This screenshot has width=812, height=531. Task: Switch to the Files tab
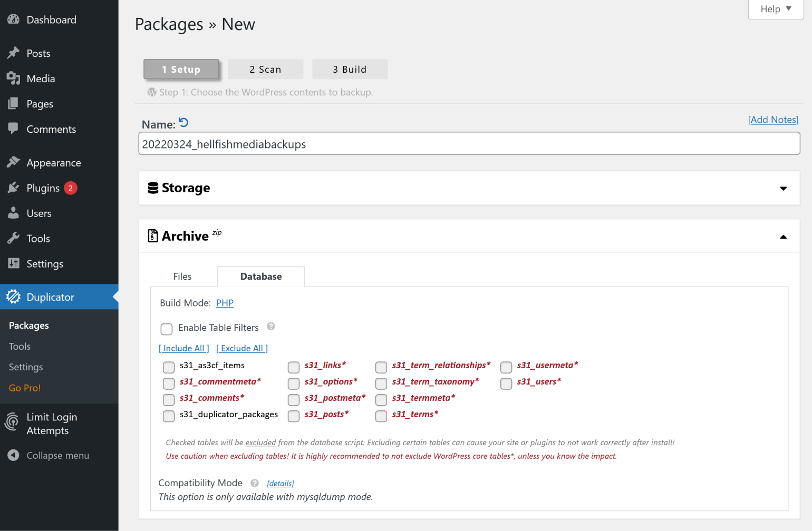pos(182,277)
